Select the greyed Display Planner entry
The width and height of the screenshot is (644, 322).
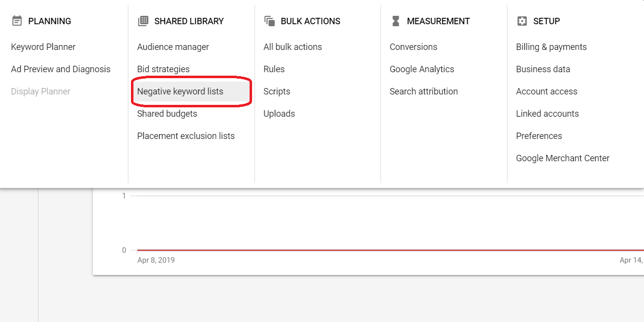pos(41,92)
